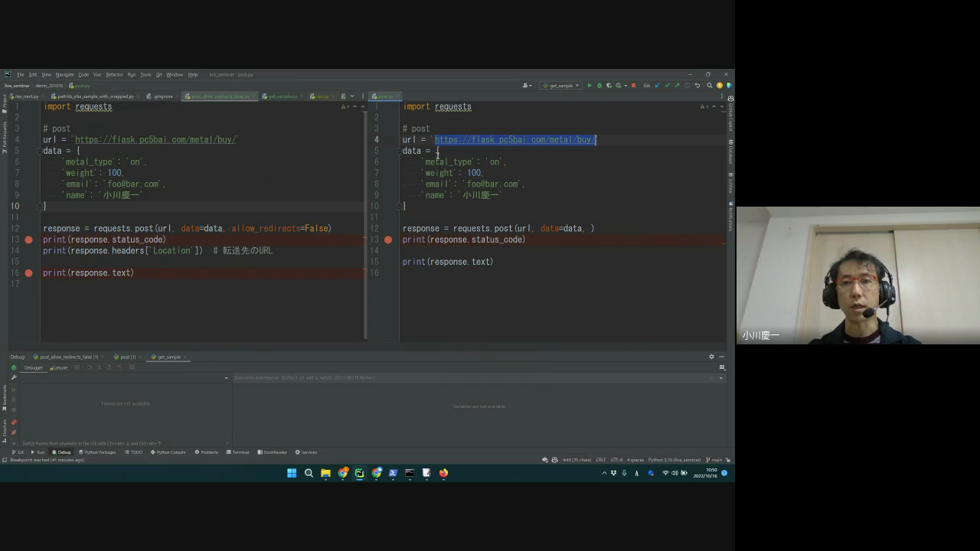
Task: Start debugging with the green bug icon
Action: click(599, 86)
